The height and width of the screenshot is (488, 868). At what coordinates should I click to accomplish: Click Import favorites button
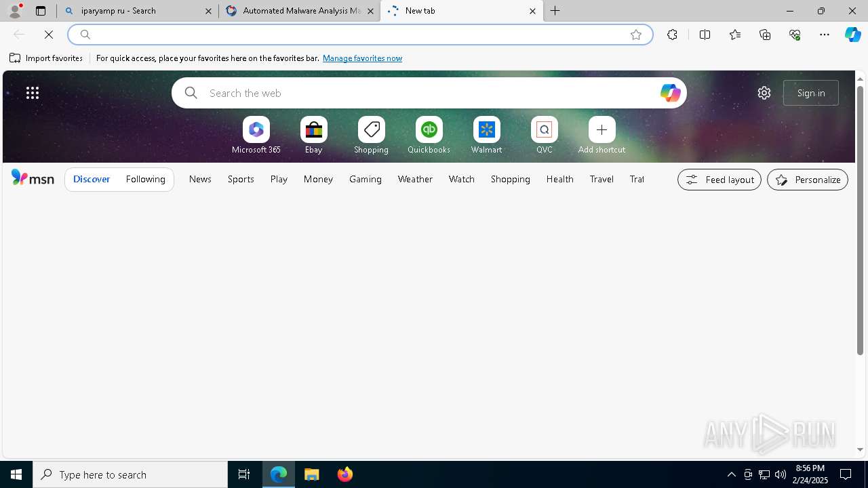tap(46, 58)
